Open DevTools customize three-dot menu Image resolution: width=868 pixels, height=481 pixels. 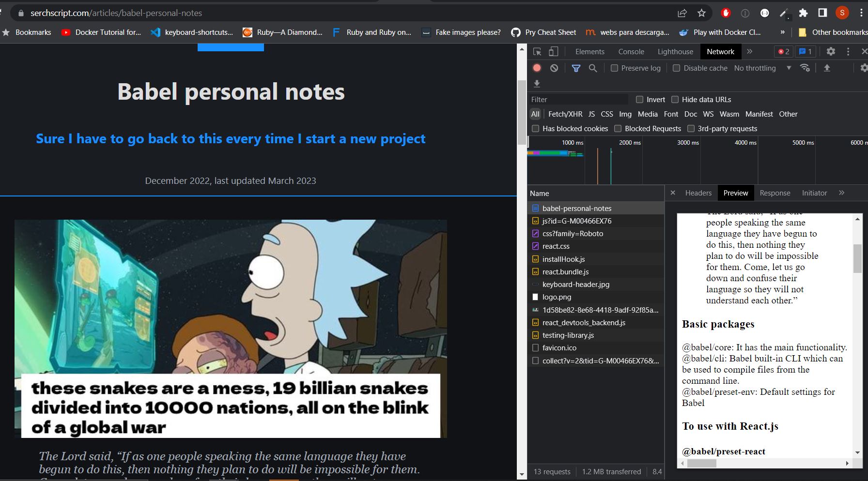[x=848, y=51]
